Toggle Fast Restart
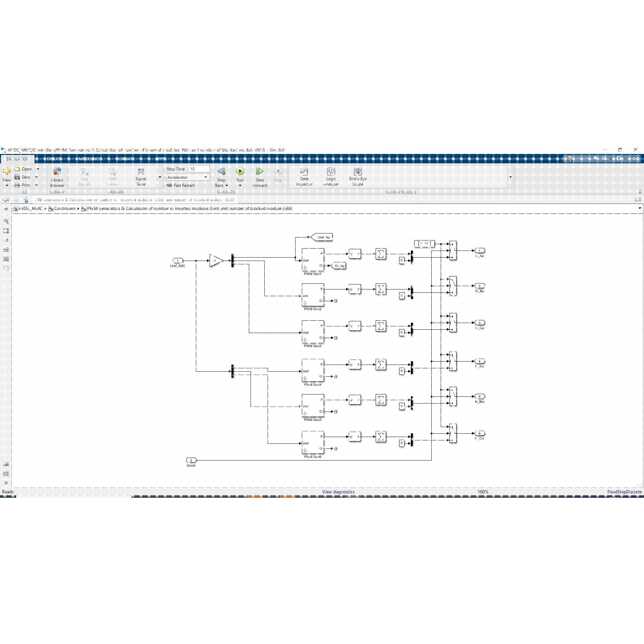This screenshot has width=644, height=644. (x=181, y=185)
